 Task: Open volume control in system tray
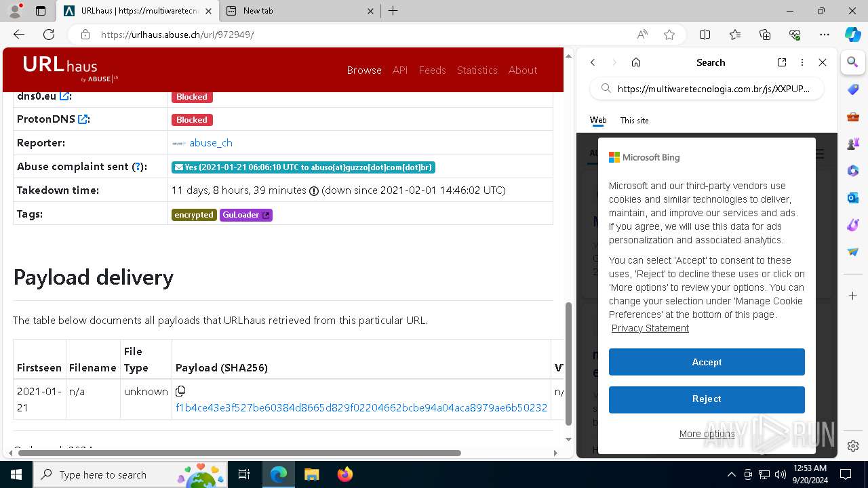(x=781, y=474)
